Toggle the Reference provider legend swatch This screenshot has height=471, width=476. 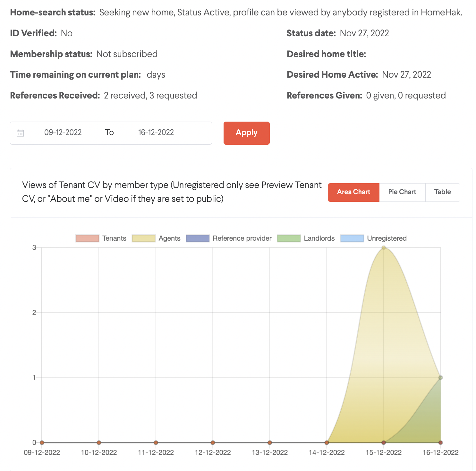point(198,238)
